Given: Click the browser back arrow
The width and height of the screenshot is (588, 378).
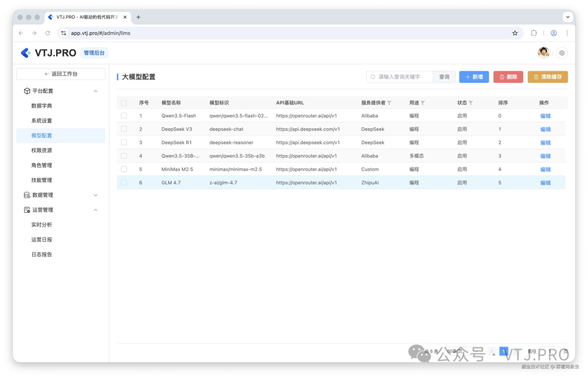Looking at the screenshot, I should pos(21,33).
